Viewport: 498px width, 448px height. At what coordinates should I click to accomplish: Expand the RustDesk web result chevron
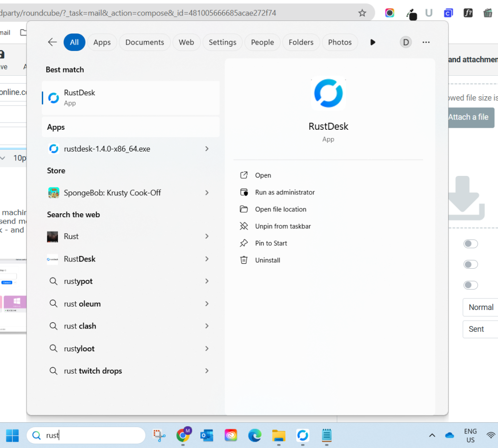207,259
